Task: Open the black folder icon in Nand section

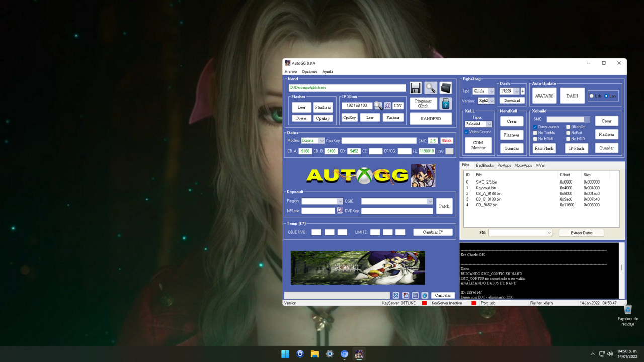Action: tap(446, 88)
